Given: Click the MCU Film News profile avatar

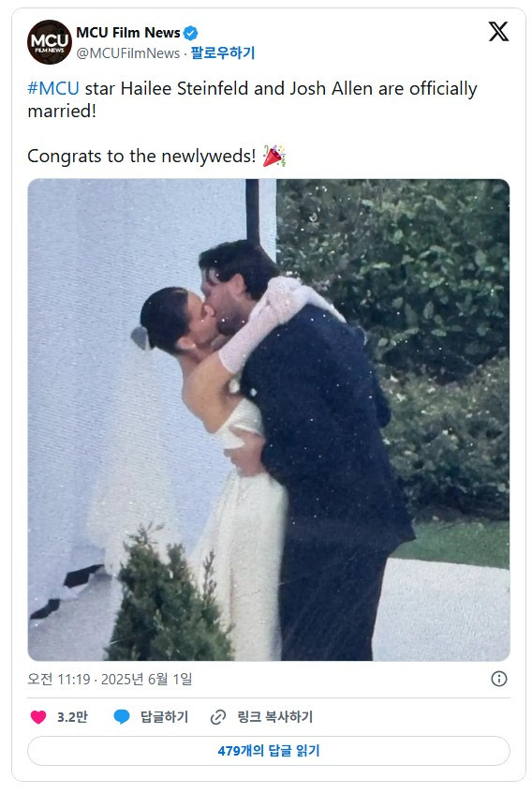Looking at the screenshot, I should 49,42.
